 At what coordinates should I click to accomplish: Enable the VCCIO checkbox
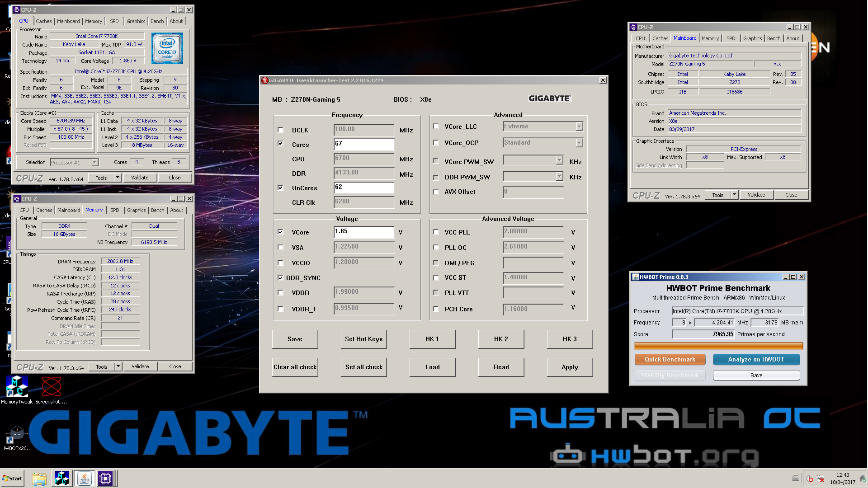point(280,263)
